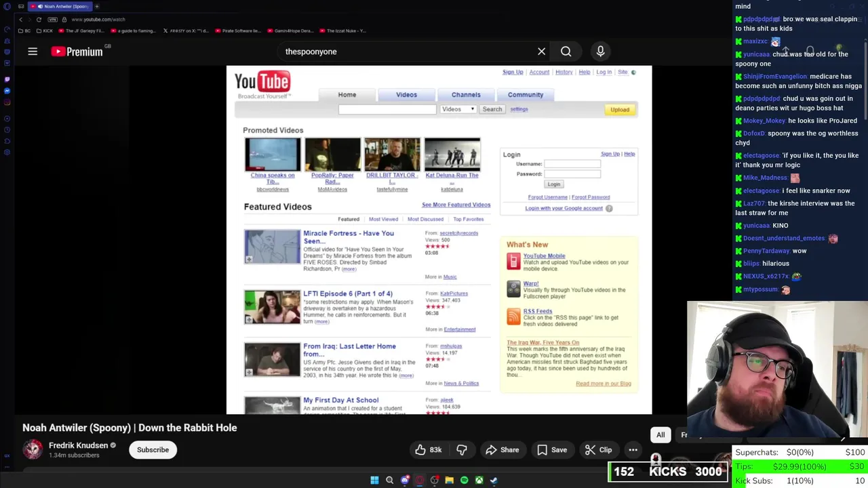
Task: Toggle the browser VPN badge
Action: (53, 20)
